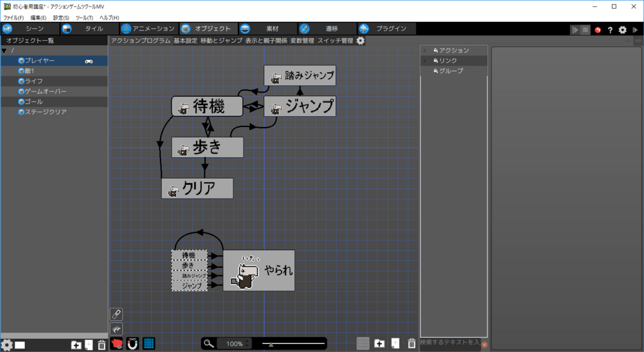Viewport: 644px width, 352px height.
Task: Delete selected object with left trash icon
Action: [x=102, y=345]
